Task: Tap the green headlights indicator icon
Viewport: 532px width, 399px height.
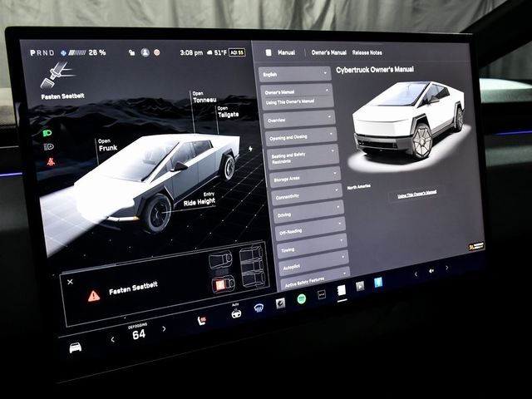Action: pyautogui.click(x=47, y=133)
